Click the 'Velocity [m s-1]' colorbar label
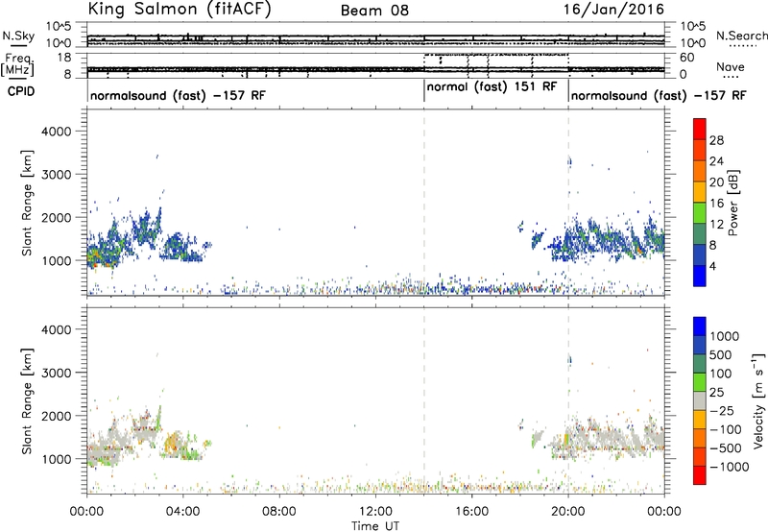The image size is (768, 532). 758,400
